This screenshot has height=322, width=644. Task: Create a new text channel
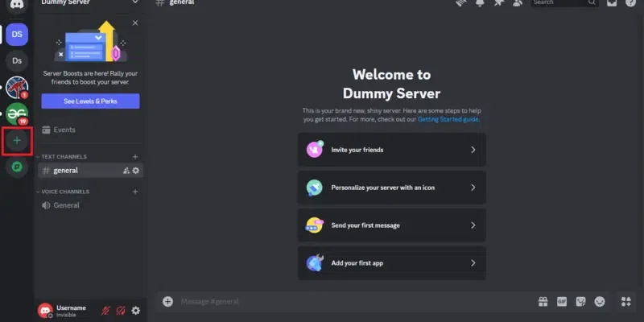tap(135, 157)
